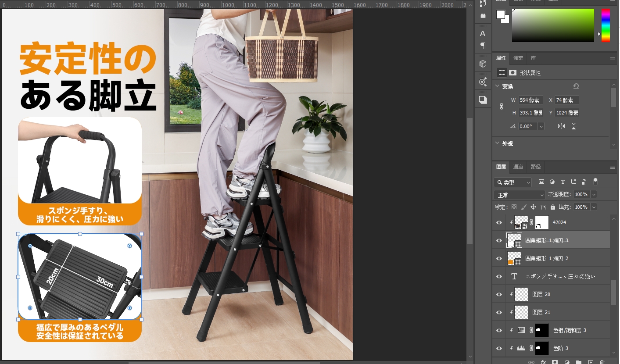Screen dimensions: 620x364
Task: Open the 3D panel cube icon
Action: pyautogui.click(x=483, y=64)
